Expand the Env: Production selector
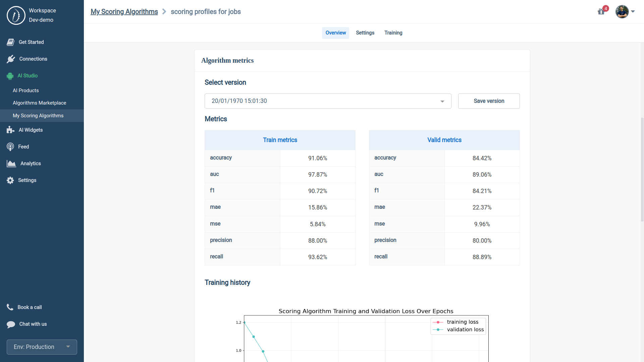Image resolution: width=644 pixels, height=362 pixels. coord(42,347)
